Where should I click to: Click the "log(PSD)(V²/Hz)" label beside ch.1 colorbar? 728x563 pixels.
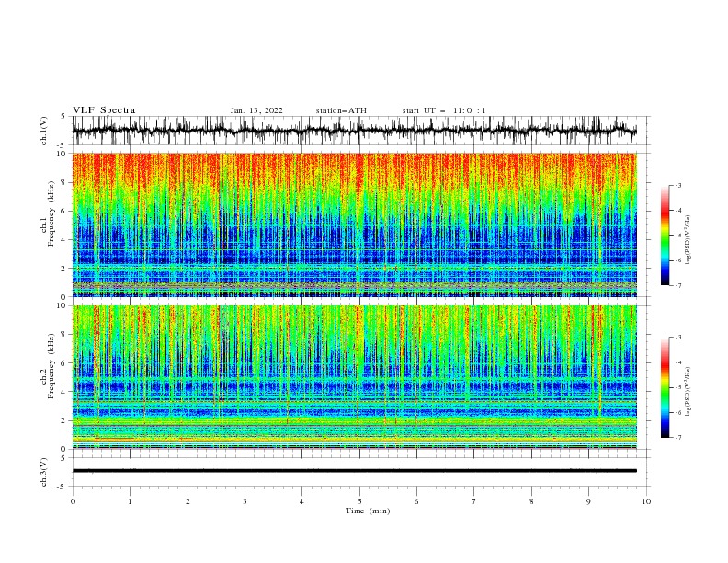click(688, 239)
